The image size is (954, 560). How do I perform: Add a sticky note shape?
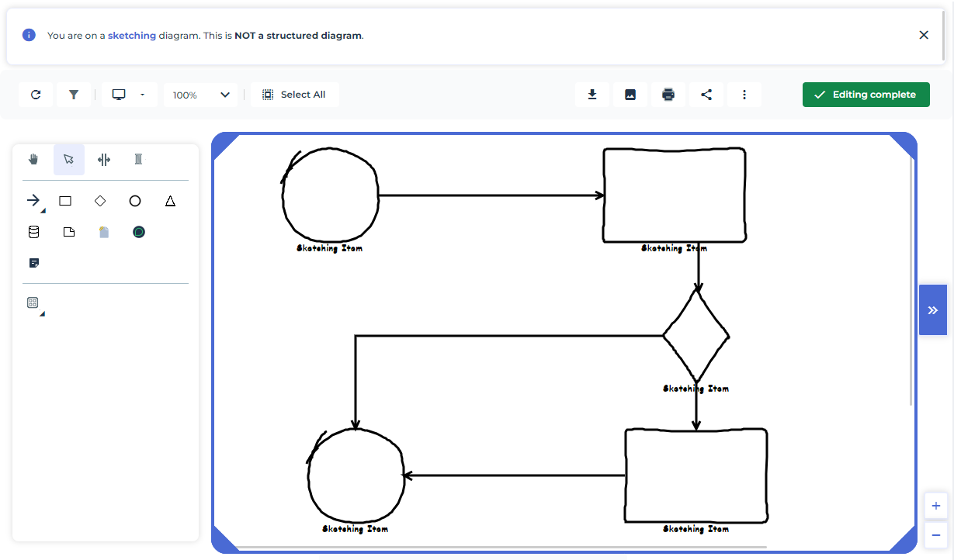(x=33, y=263)
